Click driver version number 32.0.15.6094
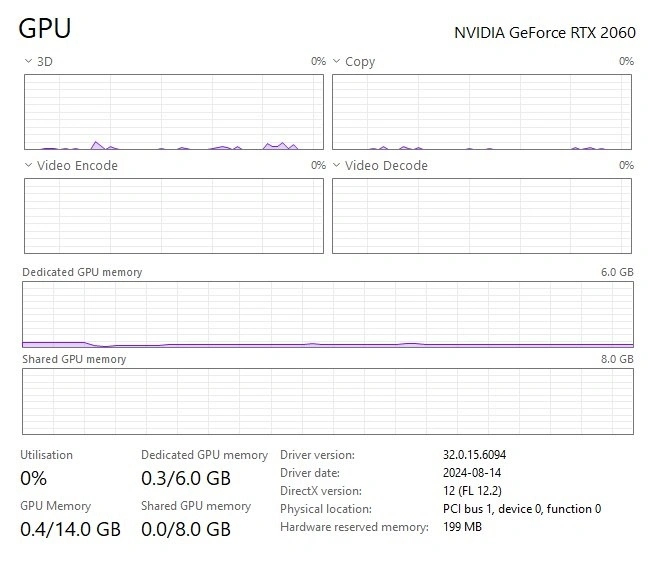This screenshot has width=652, height=571. tap(482, 455)
